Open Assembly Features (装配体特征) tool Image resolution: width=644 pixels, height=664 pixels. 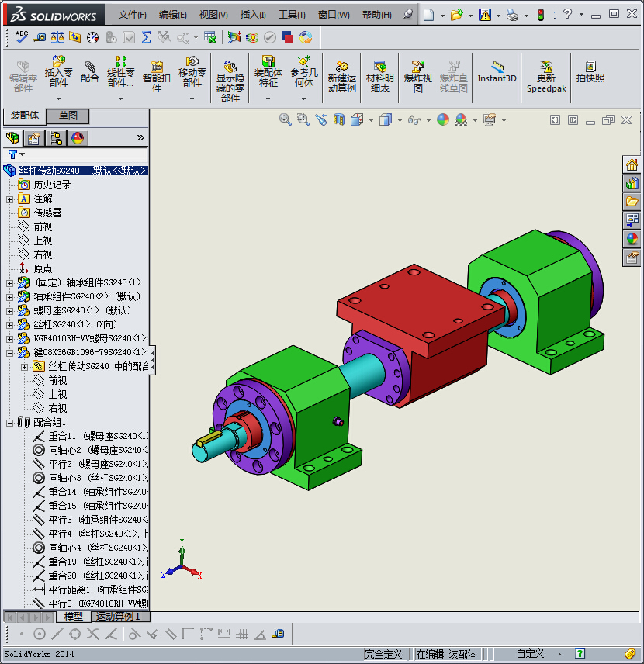coord(268,71)
